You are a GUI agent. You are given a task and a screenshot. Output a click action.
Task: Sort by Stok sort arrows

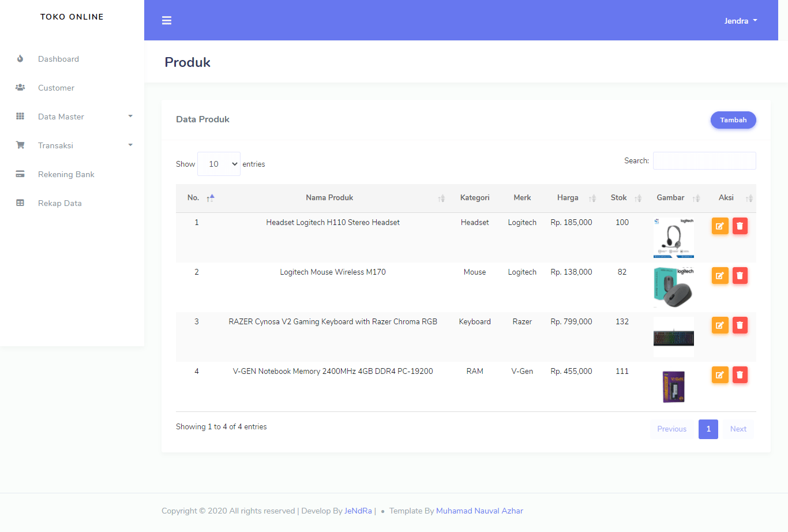click(x=638, y=198)
